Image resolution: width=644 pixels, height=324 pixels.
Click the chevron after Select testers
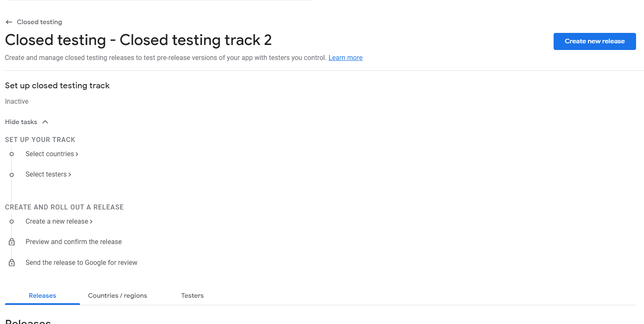(x=70, y=175)
